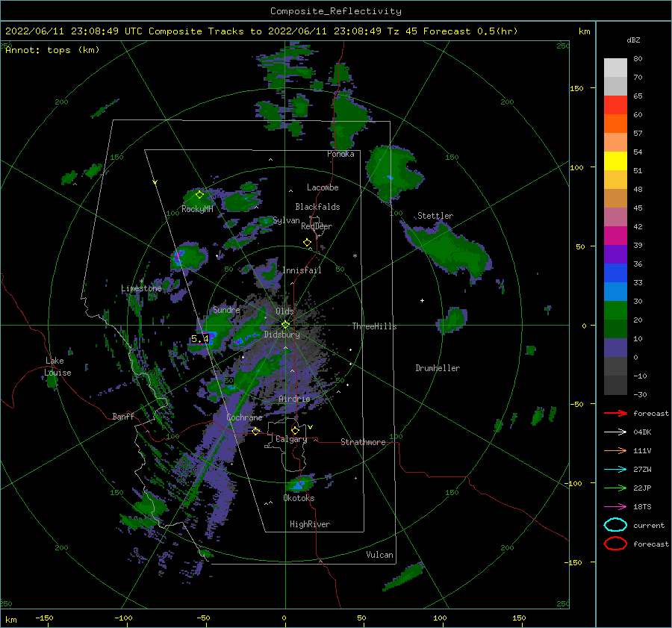The image size is (672, 628).
Task: Click the magenta 18TS arrow legend icon
Action: coord(615,507)
